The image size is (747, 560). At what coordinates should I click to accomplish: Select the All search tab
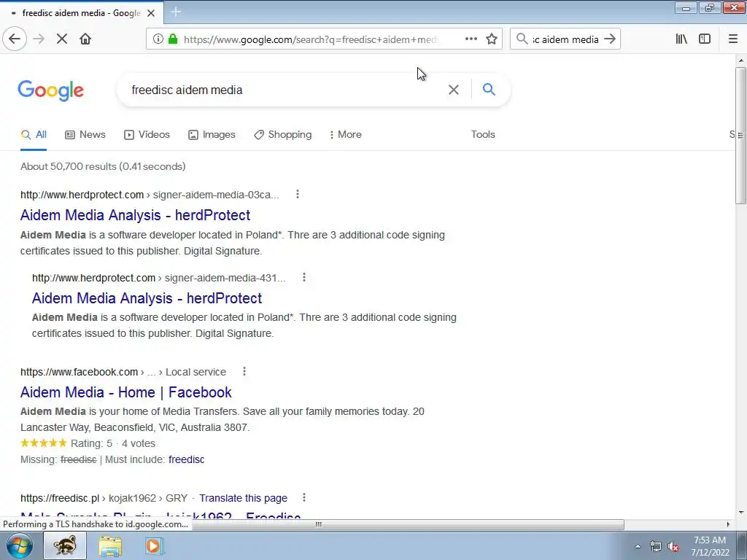[34, 134]
